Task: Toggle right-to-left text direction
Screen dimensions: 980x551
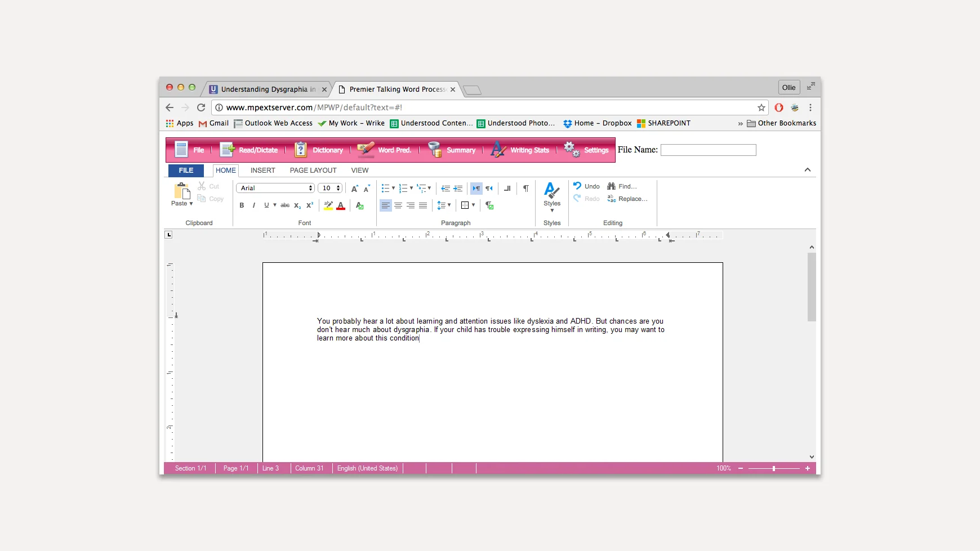Action: coord(489,189)
